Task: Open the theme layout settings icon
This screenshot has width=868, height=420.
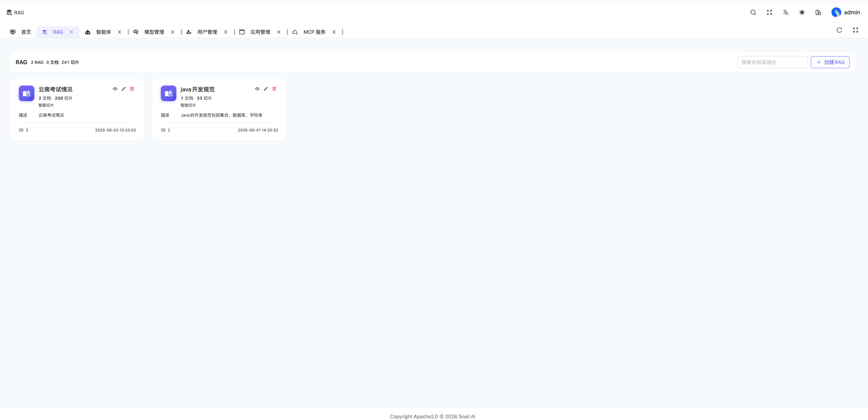Action: click(818, 12)
